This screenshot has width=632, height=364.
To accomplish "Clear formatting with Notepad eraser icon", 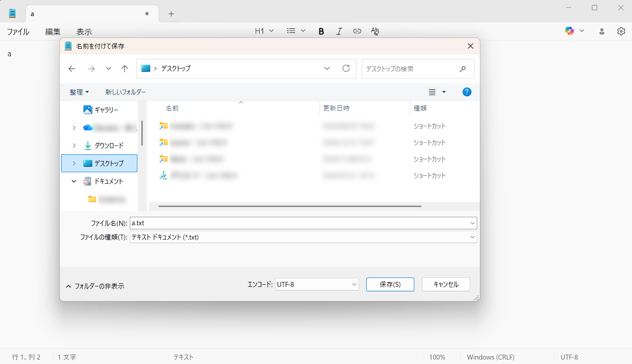I will pos(375,31).
